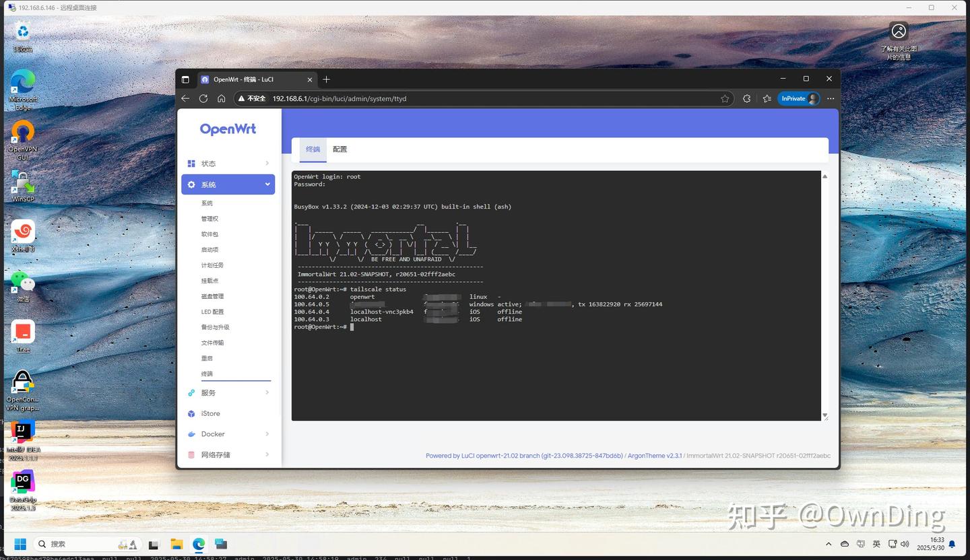This screenshot has height=560, width=970.
Task: Expand the 服务 (Services) sidebar menu
Action: pos(228,392)
